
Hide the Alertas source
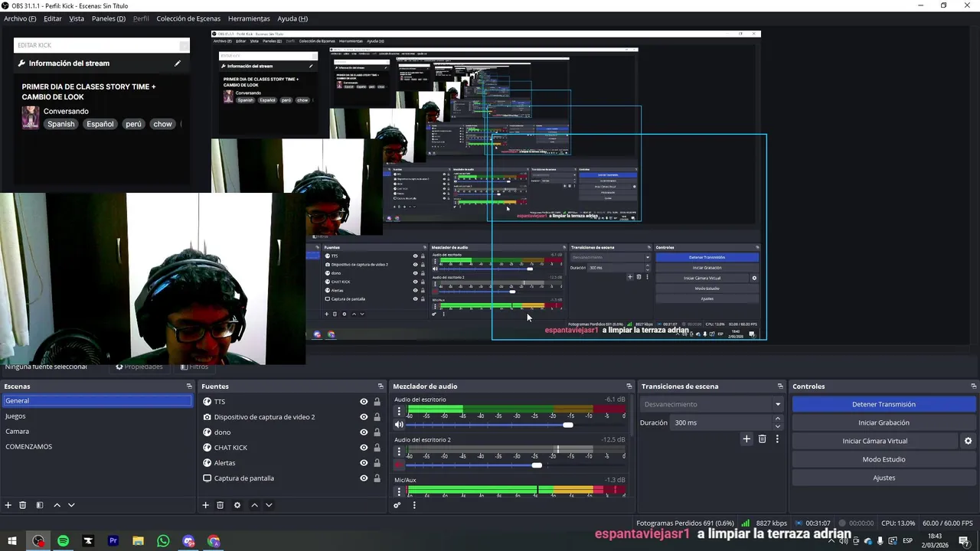pos(364,463)
